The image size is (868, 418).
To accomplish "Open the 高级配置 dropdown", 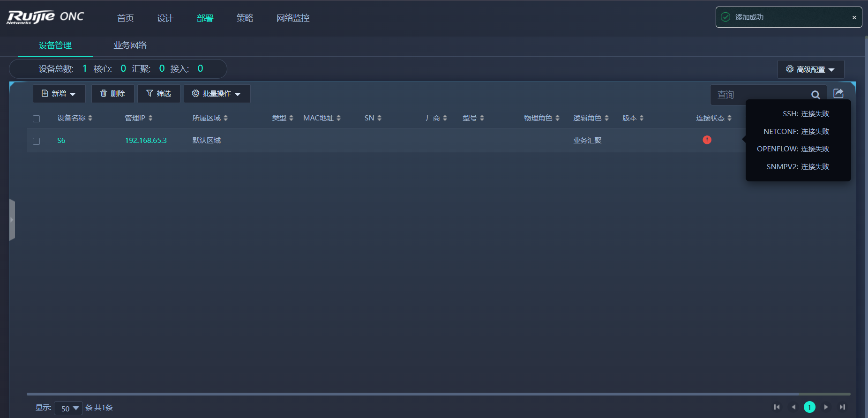I will click(811, 69).
